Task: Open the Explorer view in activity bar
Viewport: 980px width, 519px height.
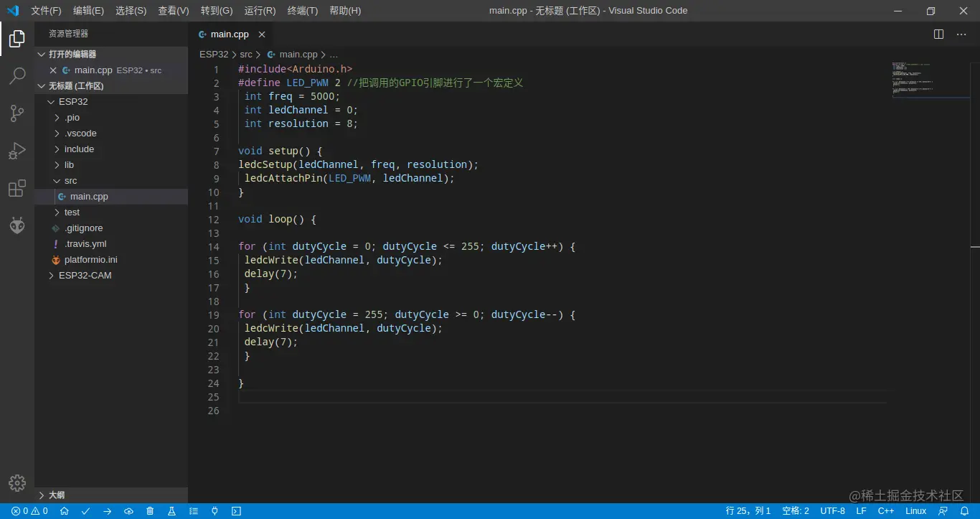Action: [x=17, y=39]
